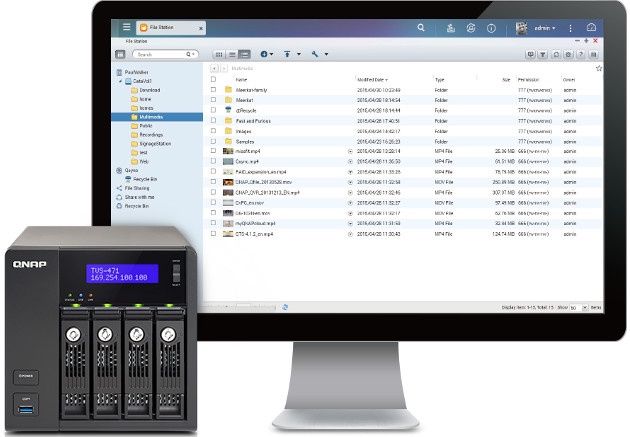This screenshot has height=437, width=630.
Task: Switch to the detailed list view icon
Action: [x=244, y=54]
